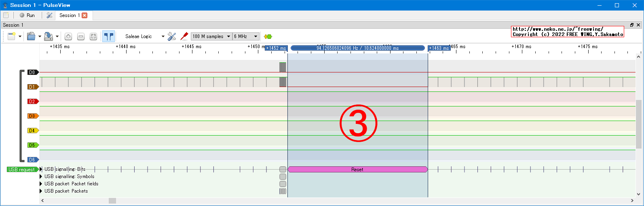This screenshot has width=644, height=206.
Task: Click the add protocol decoder icon
Action: (x=268, y=36)
